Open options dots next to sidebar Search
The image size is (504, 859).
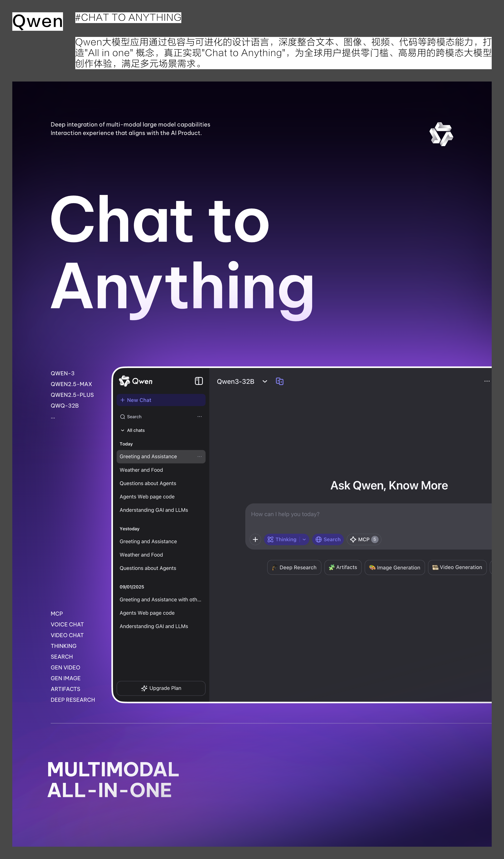click(x=200, y=417)
